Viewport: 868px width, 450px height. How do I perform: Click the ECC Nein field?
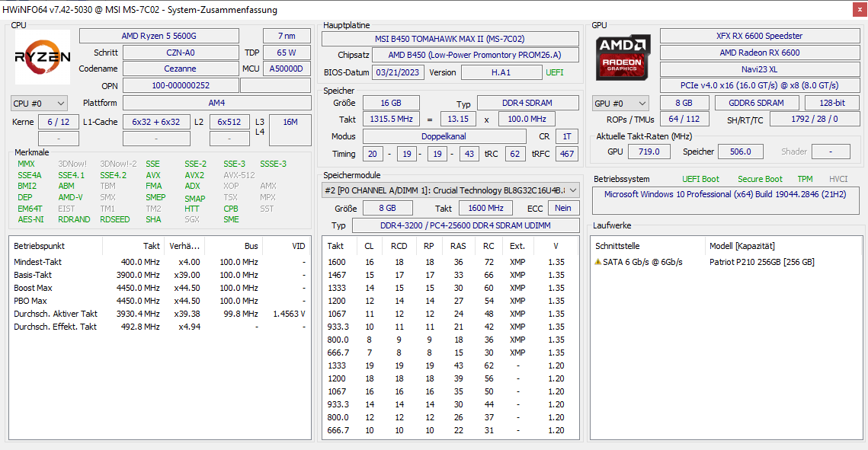pos(563,208)
